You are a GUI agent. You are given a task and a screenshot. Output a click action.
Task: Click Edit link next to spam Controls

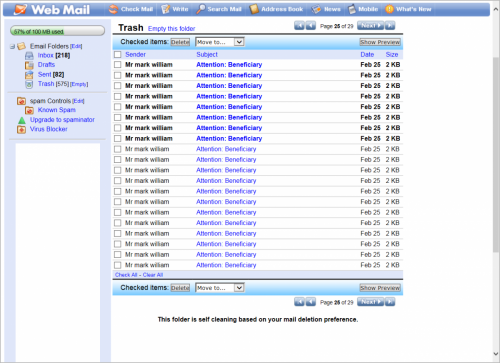coord(78,101)
